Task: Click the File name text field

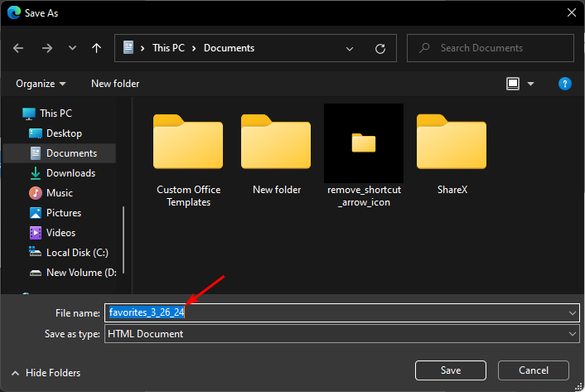Action: (x=342, y=312)
